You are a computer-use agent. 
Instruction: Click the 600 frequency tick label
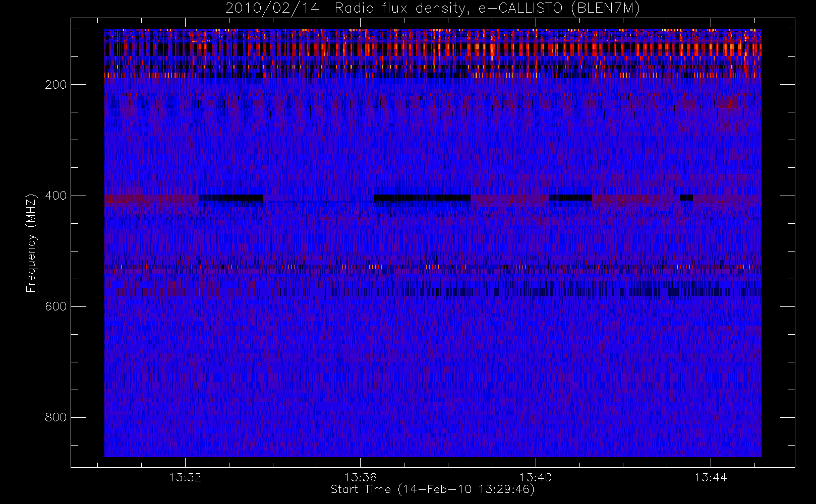pos(56,306)
